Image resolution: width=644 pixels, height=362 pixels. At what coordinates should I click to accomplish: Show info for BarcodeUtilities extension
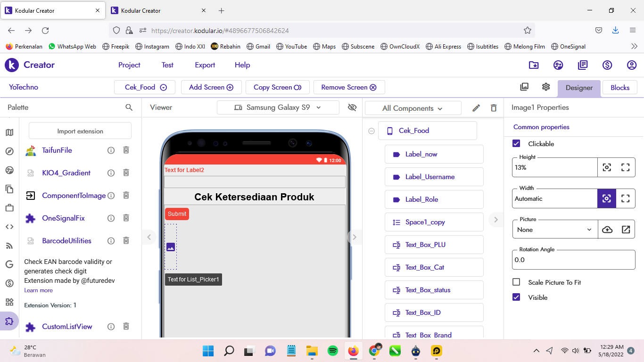coord(111,241)
